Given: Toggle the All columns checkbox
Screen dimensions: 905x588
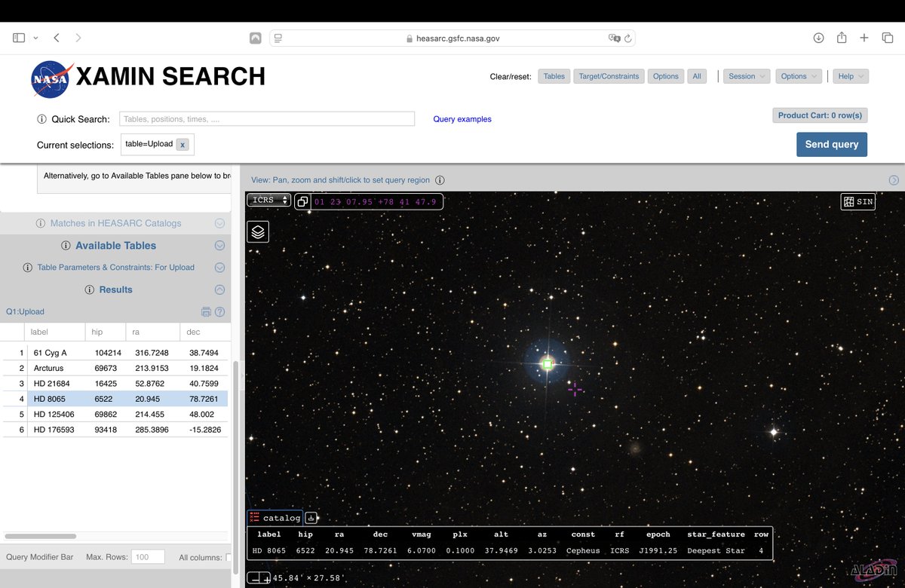Looking at the screenshot, I should 229,557.
